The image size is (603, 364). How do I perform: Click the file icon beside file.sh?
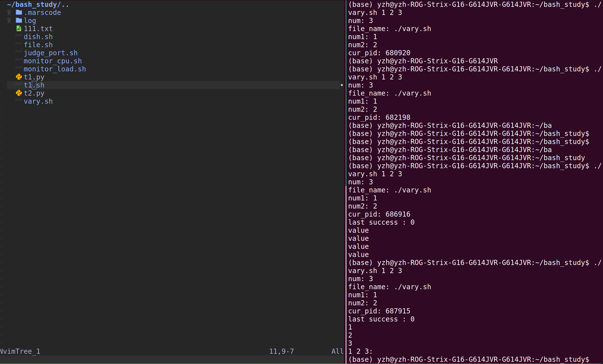(x=19, y=44)
